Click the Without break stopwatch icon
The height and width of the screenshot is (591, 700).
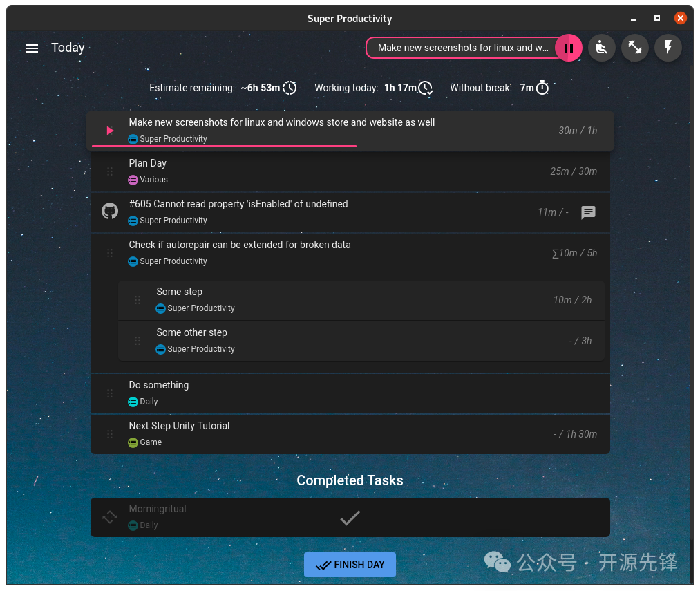542,88
